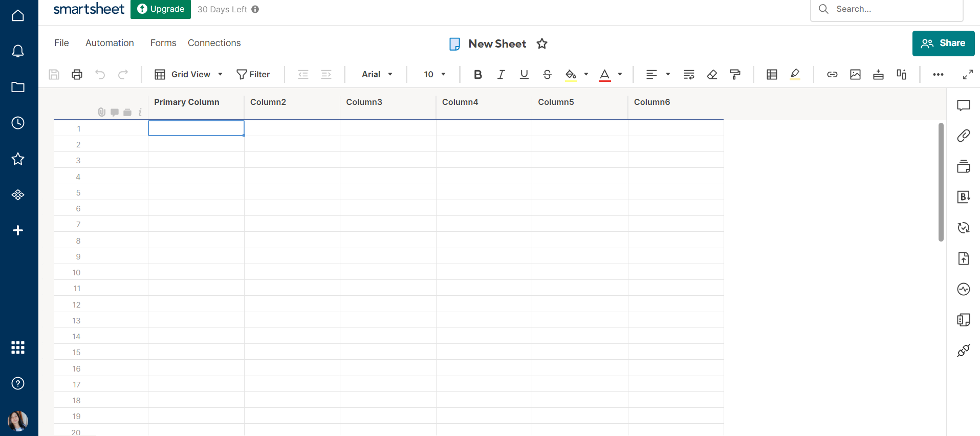Click the Print icon in toolbar
Screen dimensions: 980x436
(77, 75)
